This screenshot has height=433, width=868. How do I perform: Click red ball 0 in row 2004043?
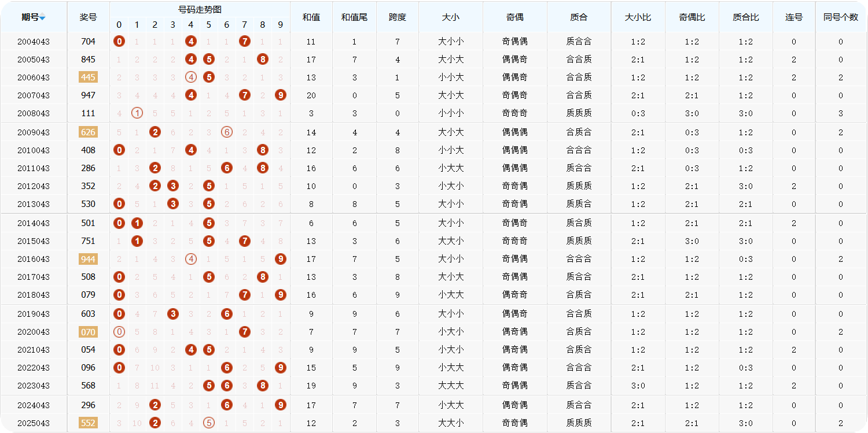point(119,42)
